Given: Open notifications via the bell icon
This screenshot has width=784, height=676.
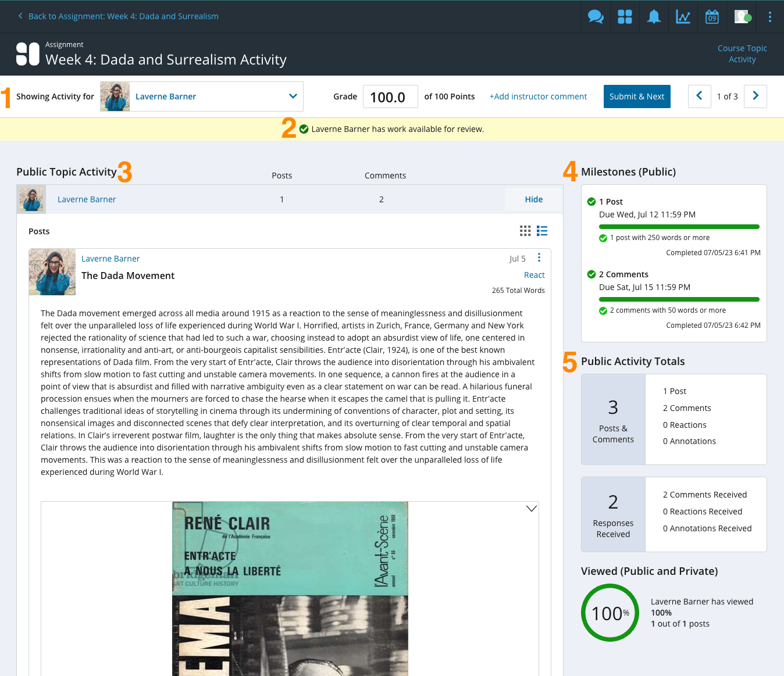Looking at the screenshot, I should pos(653,16).
